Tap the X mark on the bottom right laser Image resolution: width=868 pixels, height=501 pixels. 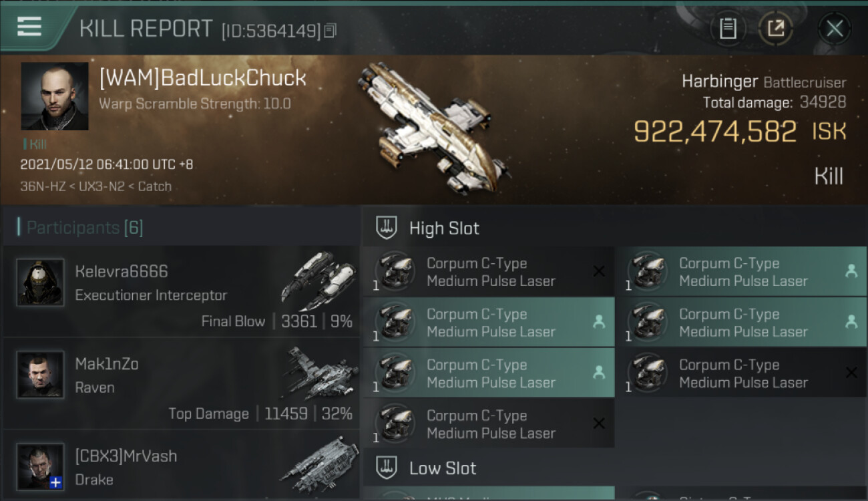[x=851, y=373]
